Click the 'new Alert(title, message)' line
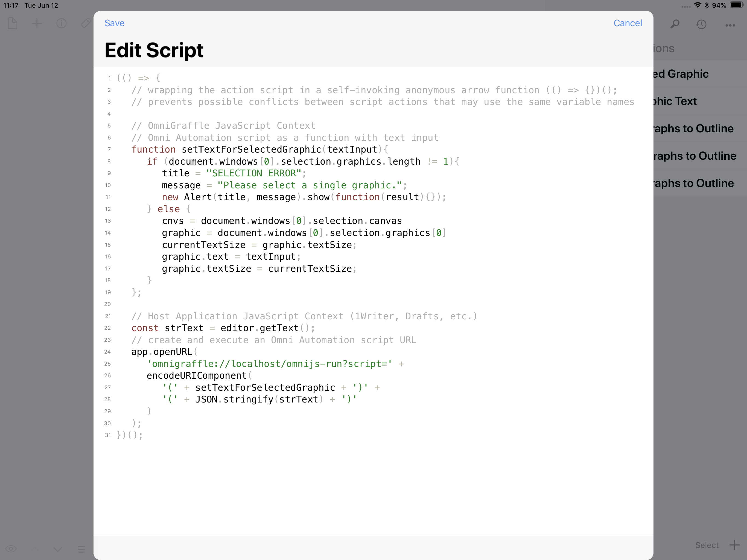This screenshot has height=560, width=747. pos(304,197)
